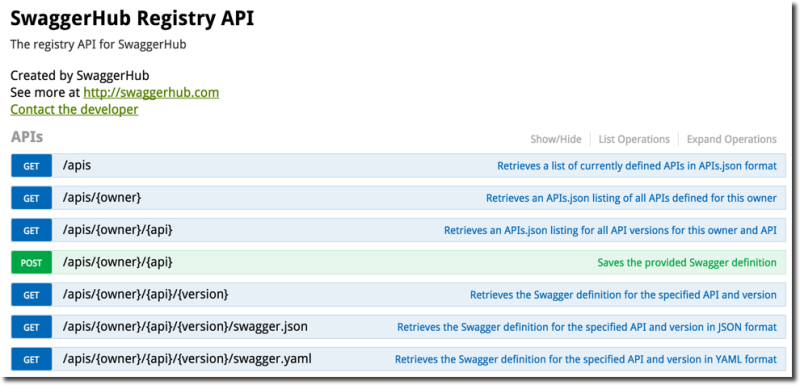Click Expand Operations link
This screenshot has width=800, height=385.
[x=732, y=139]
